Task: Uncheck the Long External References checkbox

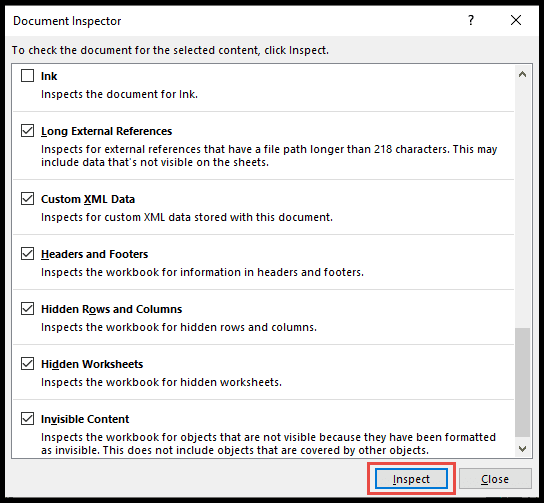Action: 27,131
